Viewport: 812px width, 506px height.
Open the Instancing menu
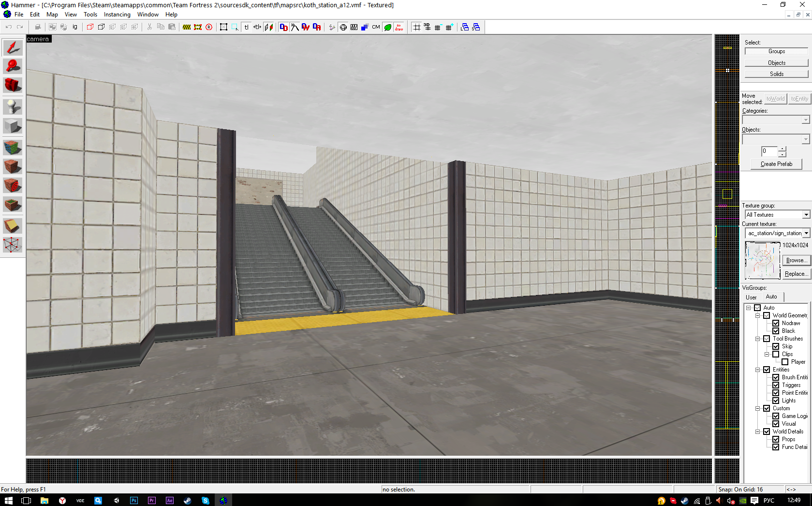point(117,15)
